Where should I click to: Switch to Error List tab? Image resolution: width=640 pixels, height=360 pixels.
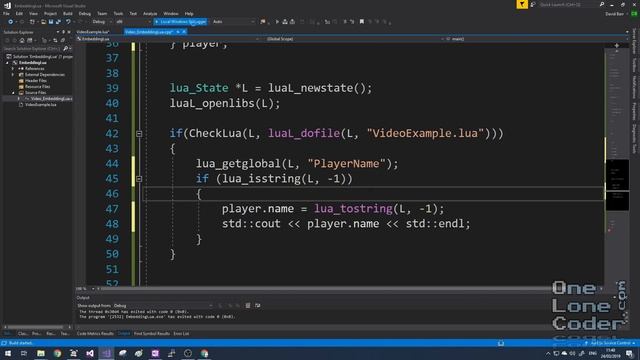tap(181, 334)
